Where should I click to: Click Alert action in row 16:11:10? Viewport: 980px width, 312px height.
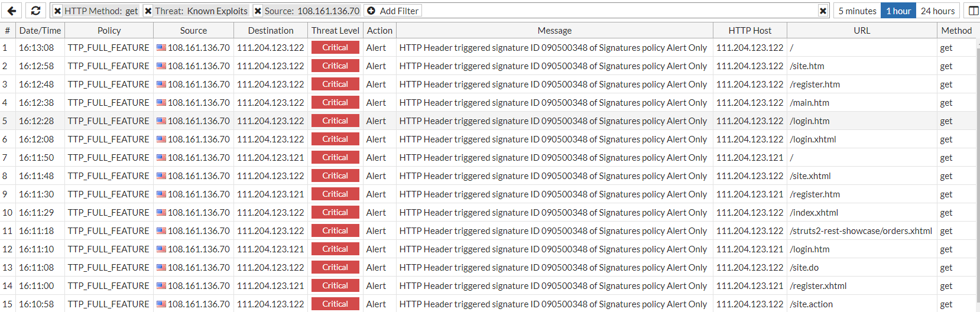coord(376,249)
